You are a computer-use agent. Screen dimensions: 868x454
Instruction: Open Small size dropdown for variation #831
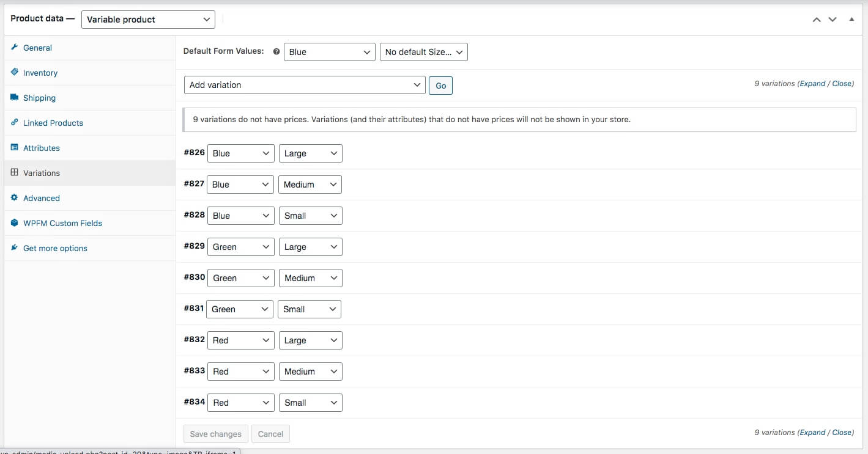[310, 309]
